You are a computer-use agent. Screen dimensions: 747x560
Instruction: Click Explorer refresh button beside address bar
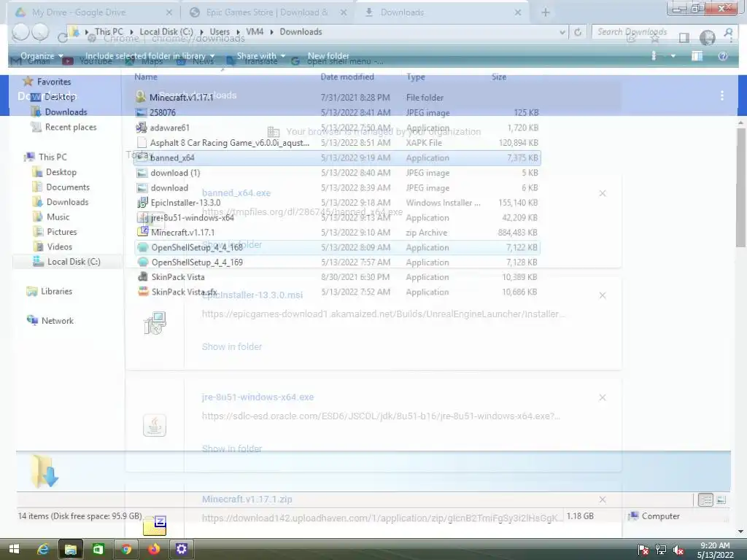click(578, 32)
